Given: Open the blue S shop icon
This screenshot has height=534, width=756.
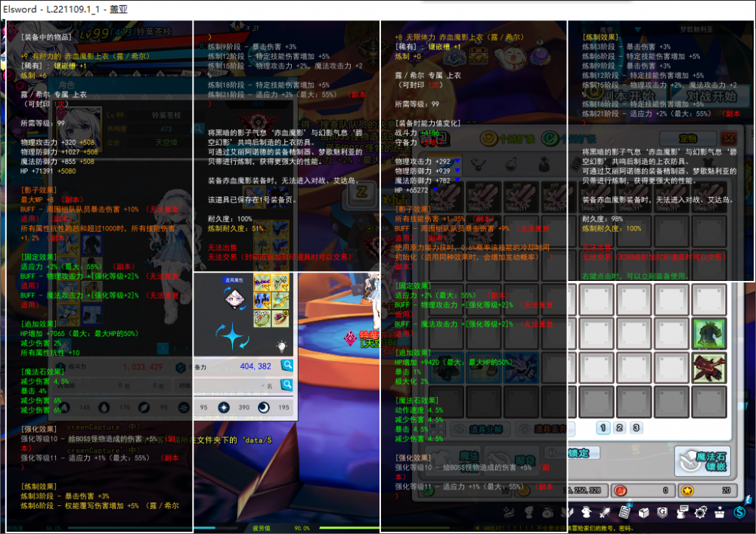Looking at the screenshot, I should [739, 512].
